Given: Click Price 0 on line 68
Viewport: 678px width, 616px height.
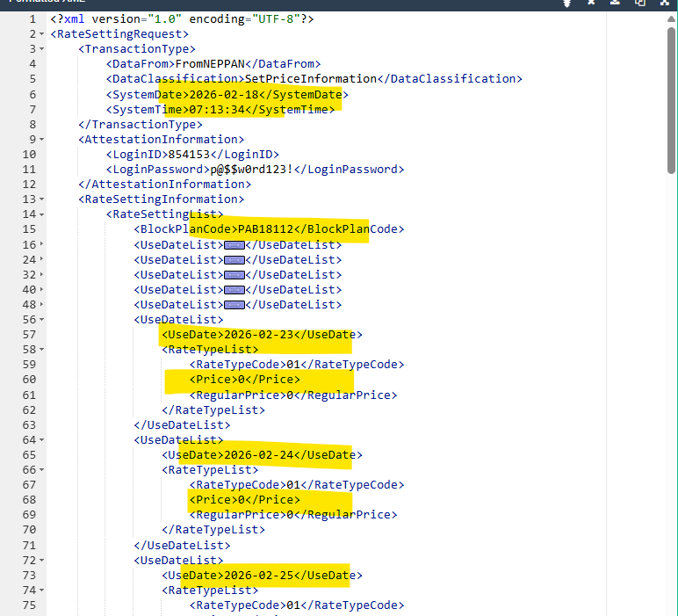Looking at the screenshot, I should [x=245, y=500].
